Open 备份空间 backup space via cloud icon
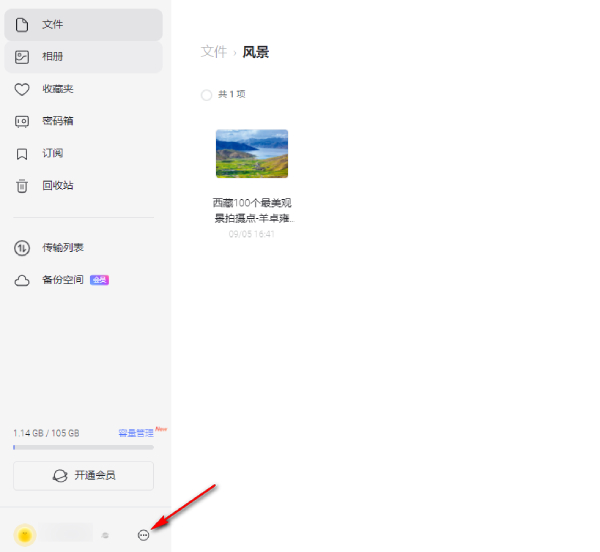The height and width of the screenshot is (552, 600). (x=22, y=281)
